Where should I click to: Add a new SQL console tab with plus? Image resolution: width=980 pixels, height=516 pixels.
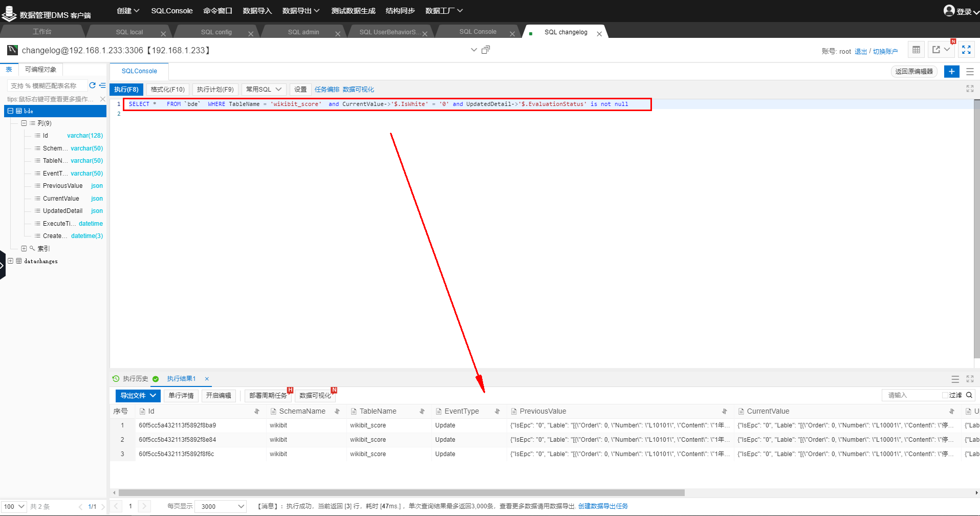point(952,71)
